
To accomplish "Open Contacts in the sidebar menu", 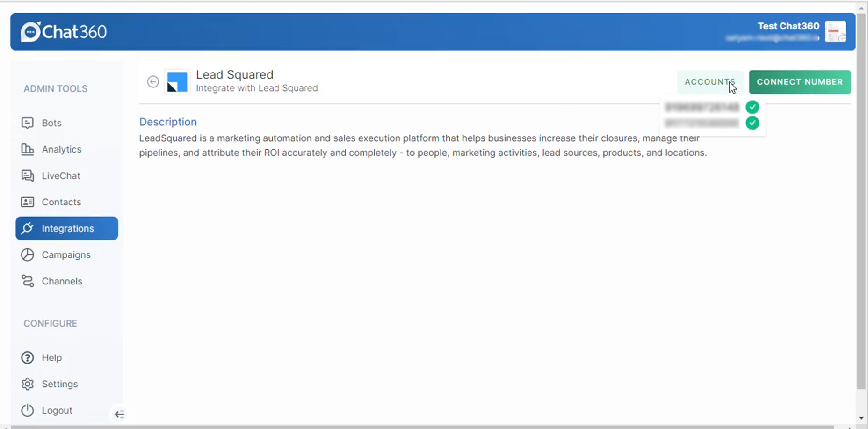I will [x=67, y=202].
